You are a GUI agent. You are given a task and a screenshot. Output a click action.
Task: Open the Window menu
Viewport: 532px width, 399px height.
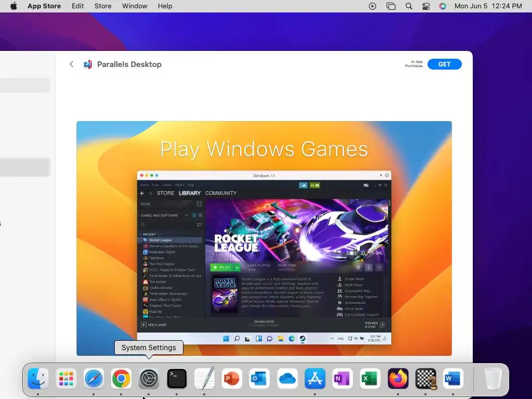click(x=135, y=6)
